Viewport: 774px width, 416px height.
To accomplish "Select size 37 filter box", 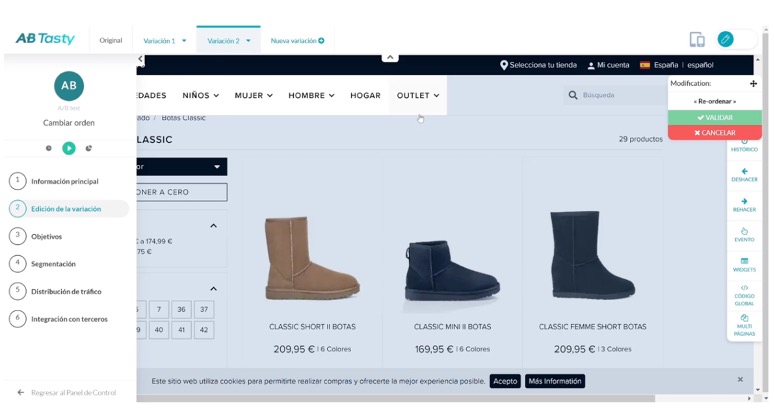I will [204, 309].
